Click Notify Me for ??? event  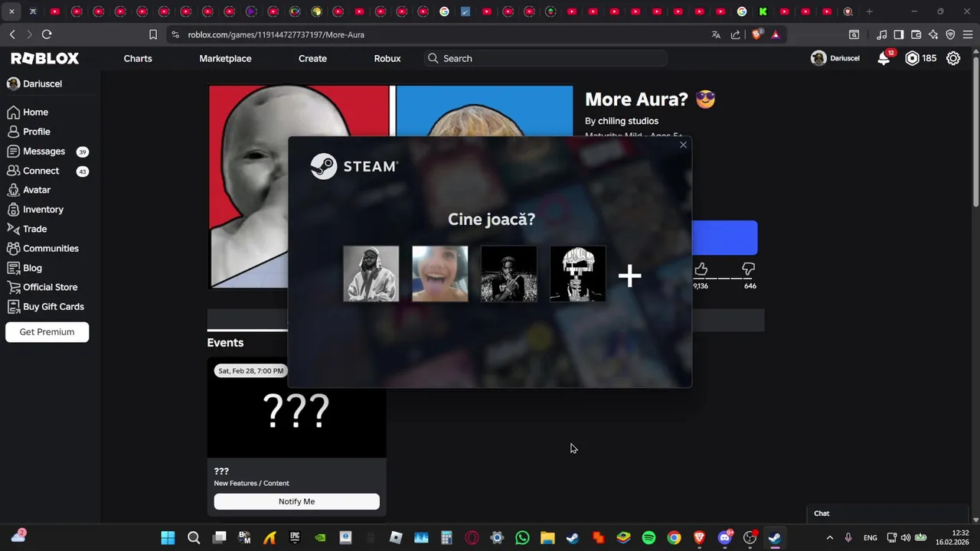296,501
